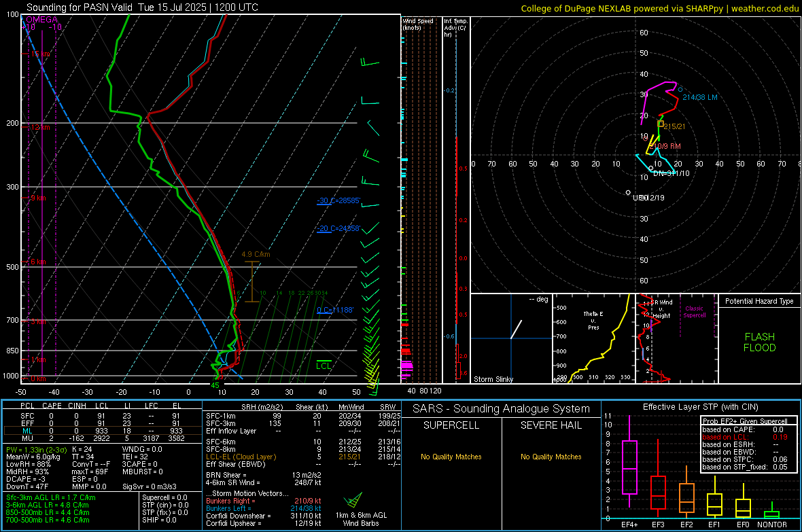Screen dimensions: 802x532
Task: Click the 'Storm Slinky' panel label
Action: (x=493, y=379)
